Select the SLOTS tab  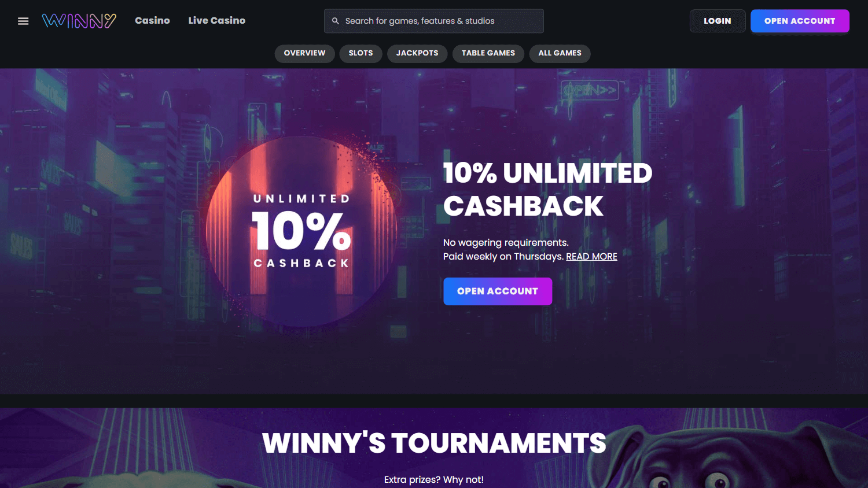(x=361, y=53)
